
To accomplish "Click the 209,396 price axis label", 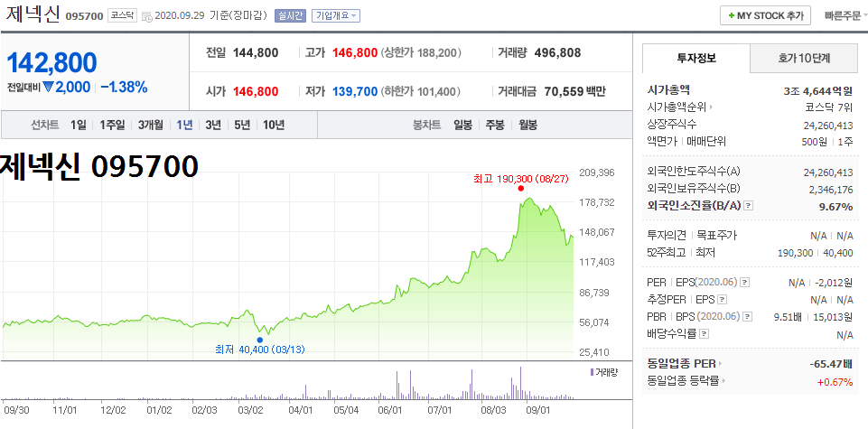I will point(597,173).
